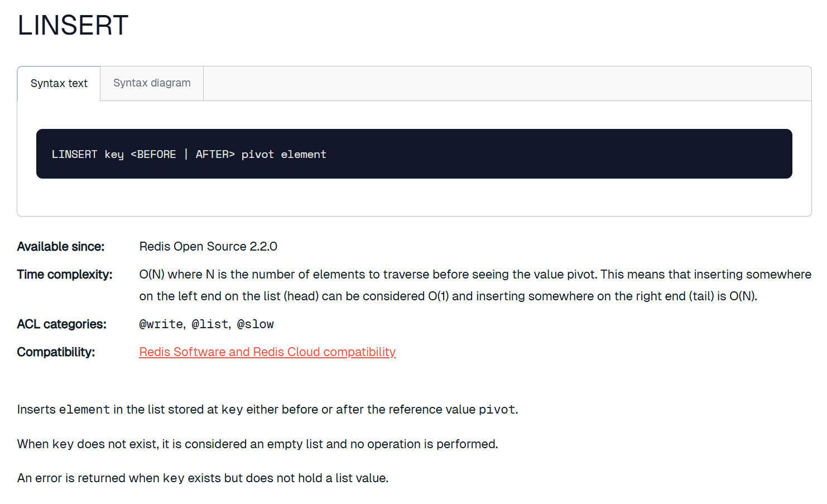Click the 'When key does not exist' paragraph
Viewport: 827px width, 504px height.
click(258, 444)
